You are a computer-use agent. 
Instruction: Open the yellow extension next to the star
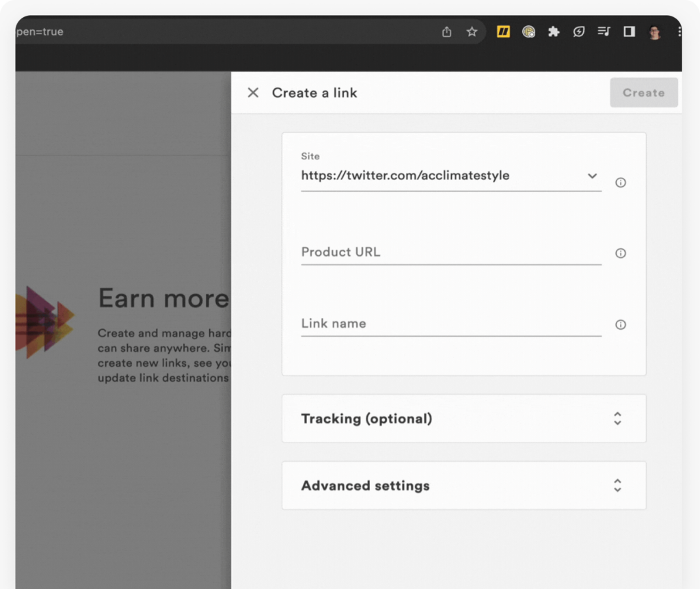coord(502,31)
